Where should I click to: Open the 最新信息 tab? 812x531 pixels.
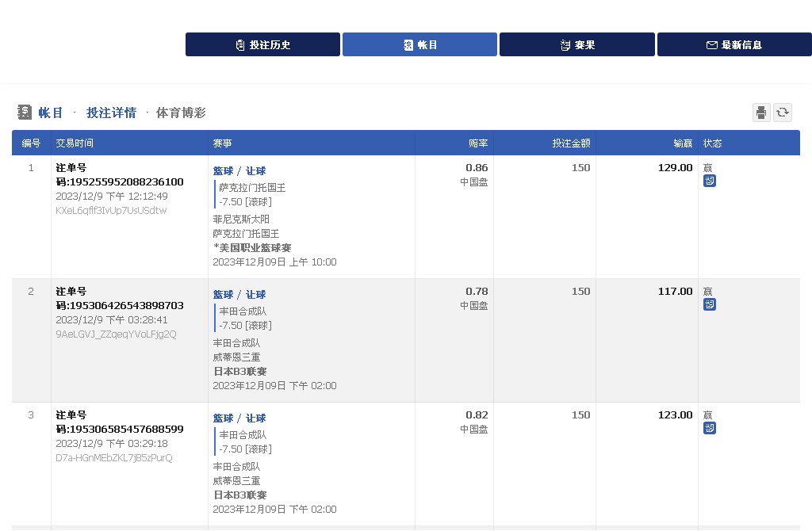pos(734,44)
